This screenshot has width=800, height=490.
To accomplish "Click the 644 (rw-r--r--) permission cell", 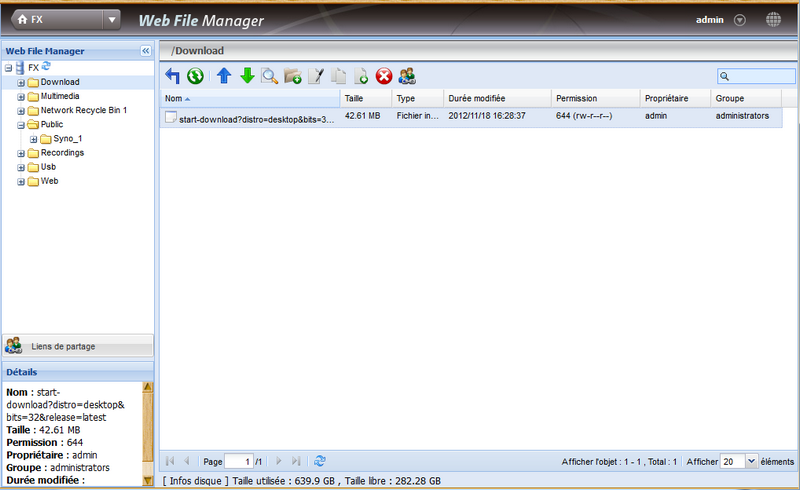I will click(584, 116).
